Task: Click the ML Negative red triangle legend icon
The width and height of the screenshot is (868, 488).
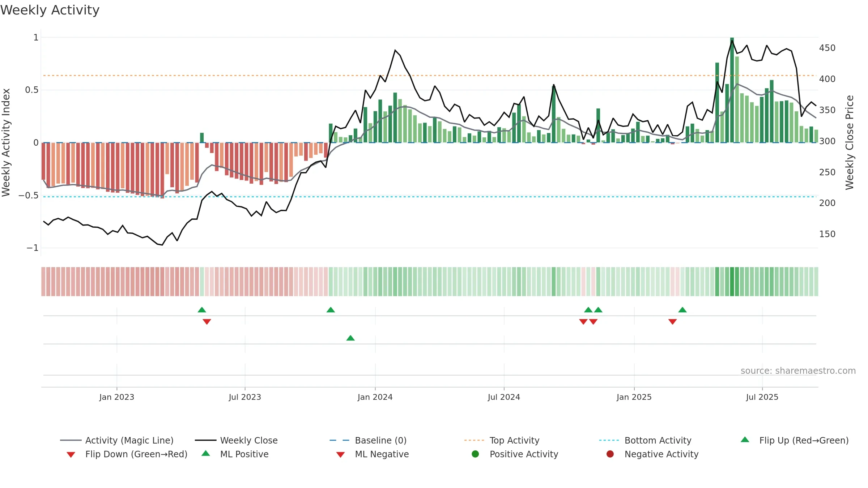Action: click(x=340, y=454)
